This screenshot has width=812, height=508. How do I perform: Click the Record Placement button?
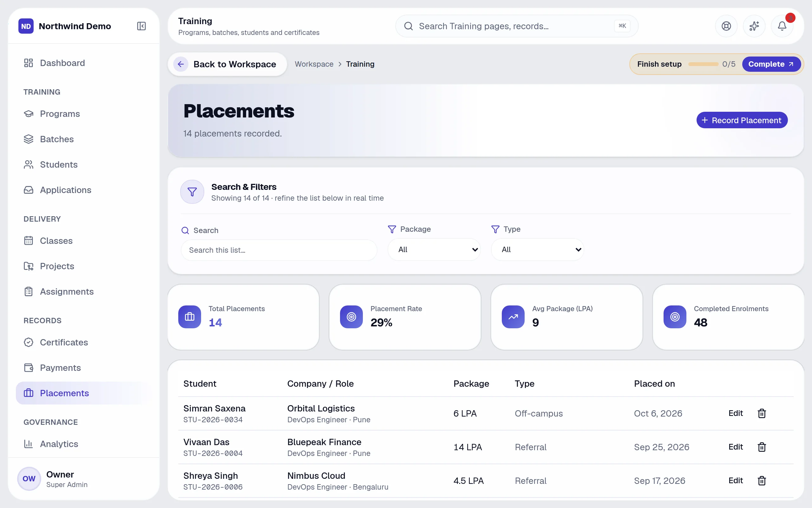point(742,120)
